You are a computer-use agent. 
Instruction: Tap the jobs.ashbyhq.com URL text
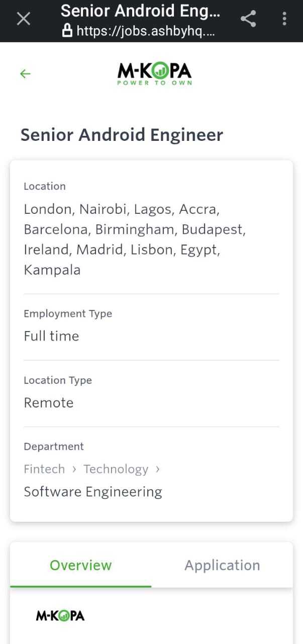coord(146,31)
